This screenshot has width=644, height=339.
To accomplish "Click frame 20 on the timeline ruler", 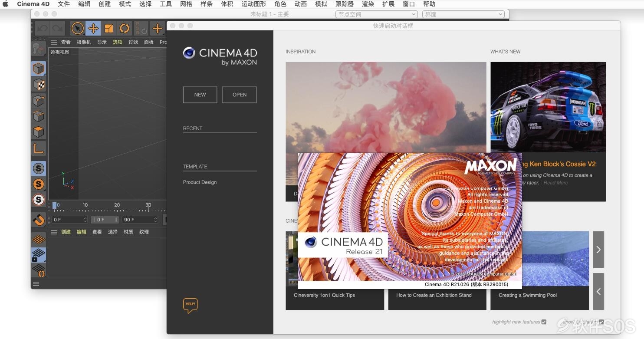I will pos(117,205).
